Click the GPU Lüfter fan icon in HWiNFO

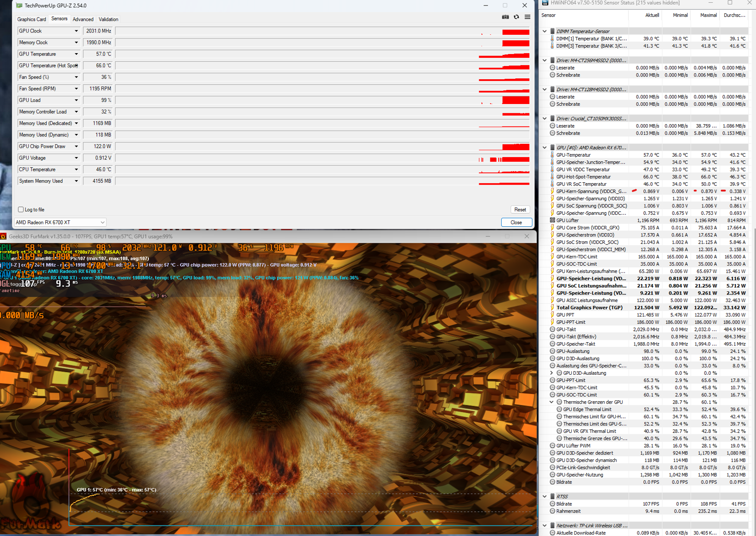click(552, 220)
